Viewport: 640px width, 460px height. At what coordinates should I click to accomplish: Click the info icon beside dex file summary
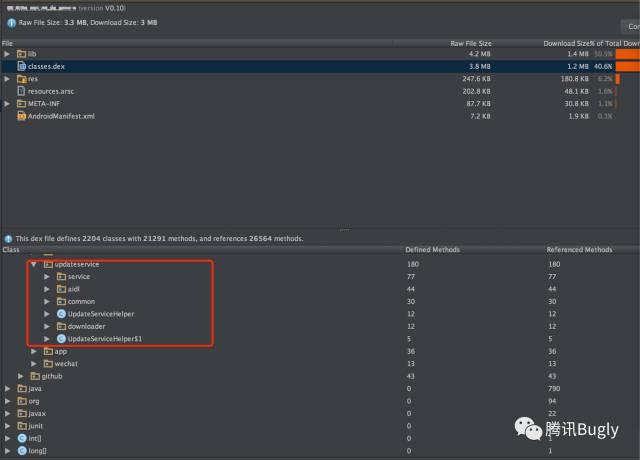[x=8, y=239]
